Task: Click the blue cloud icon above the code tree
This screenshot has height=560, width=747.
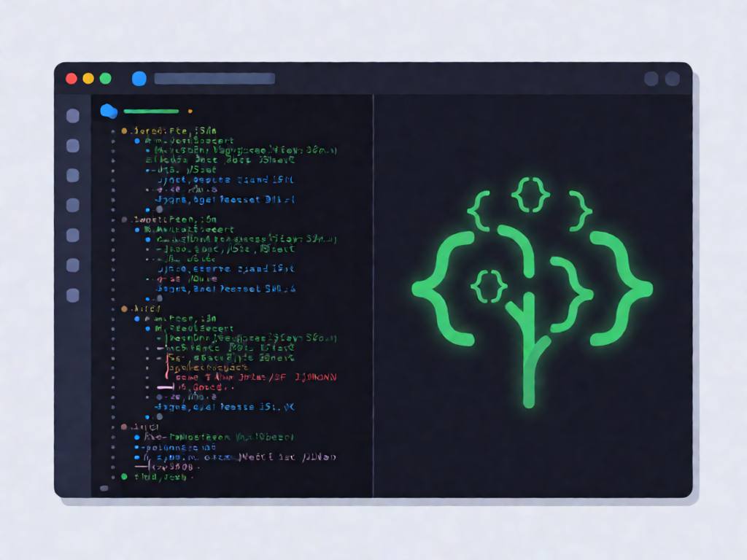Action: pos(109,111)
